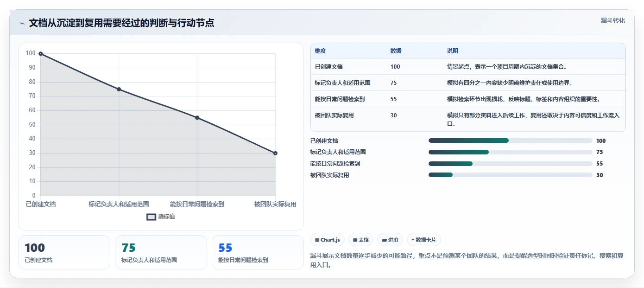
Task: Click the chart data point at value 75
Action: (119, 89)
